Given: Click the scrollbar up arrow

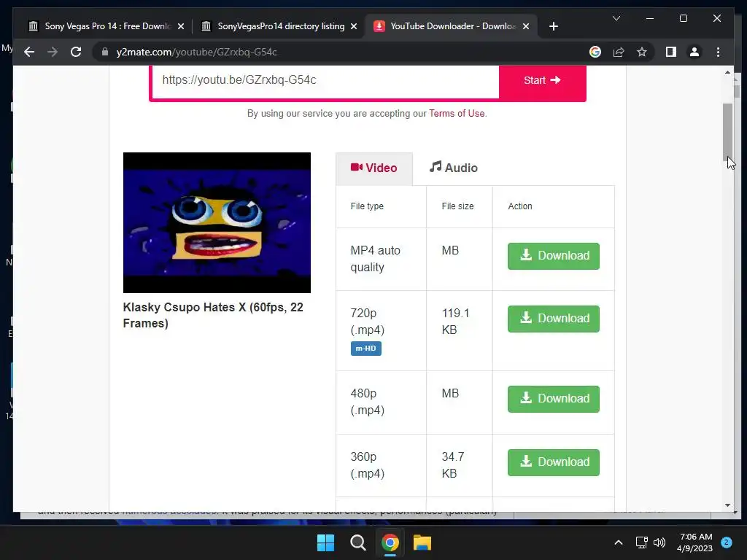Looking at the screenshot, I should point(727,72).
